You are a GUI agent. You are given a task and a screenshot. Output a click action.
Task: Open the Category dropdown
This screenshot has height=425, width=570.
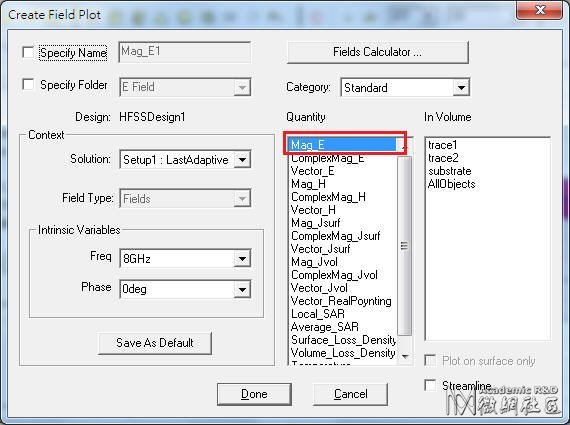point(461,88)
